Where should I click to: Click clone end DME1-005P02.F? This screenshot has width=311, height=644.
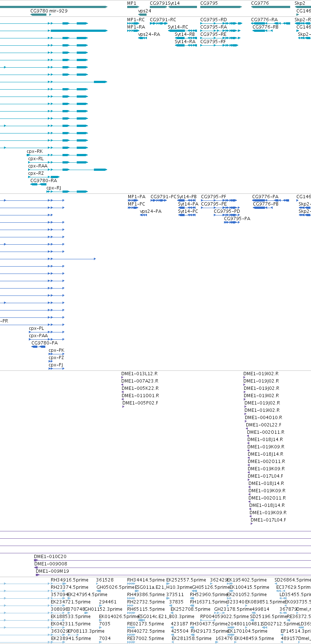(140, 403)
